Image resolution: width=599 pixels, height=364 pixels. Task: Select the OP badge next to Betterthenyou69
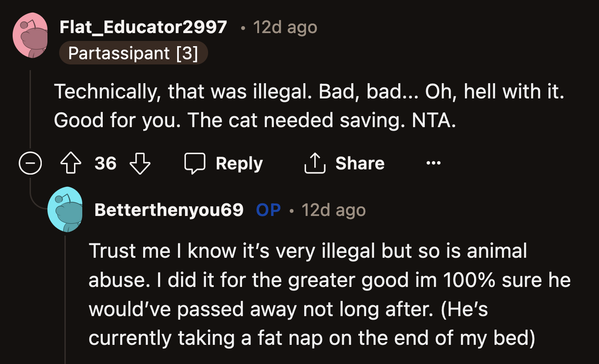(x=268, y=210)
